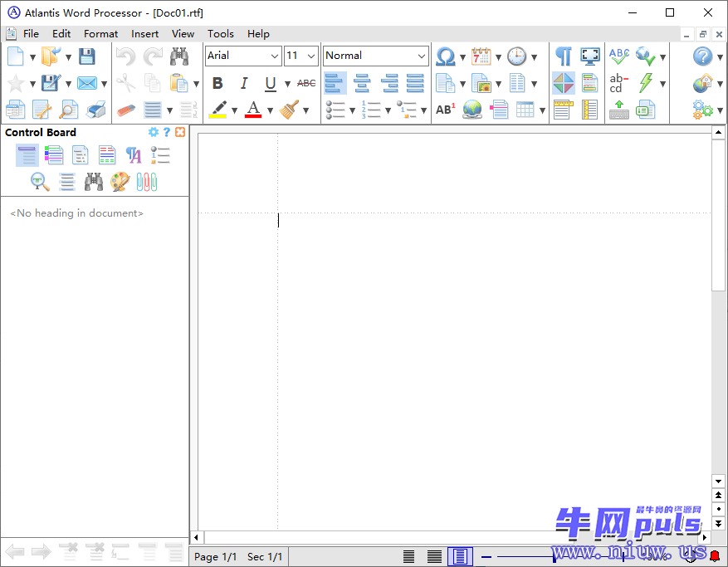Apply yellow highlight color

217,110
